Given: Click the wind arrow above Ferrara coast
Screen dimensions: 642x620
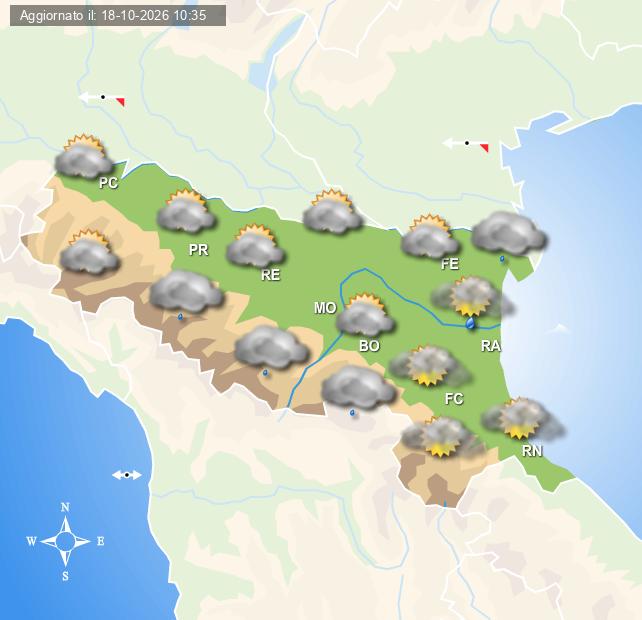Looking at the screenshot, I should click(x=466, y=145).
